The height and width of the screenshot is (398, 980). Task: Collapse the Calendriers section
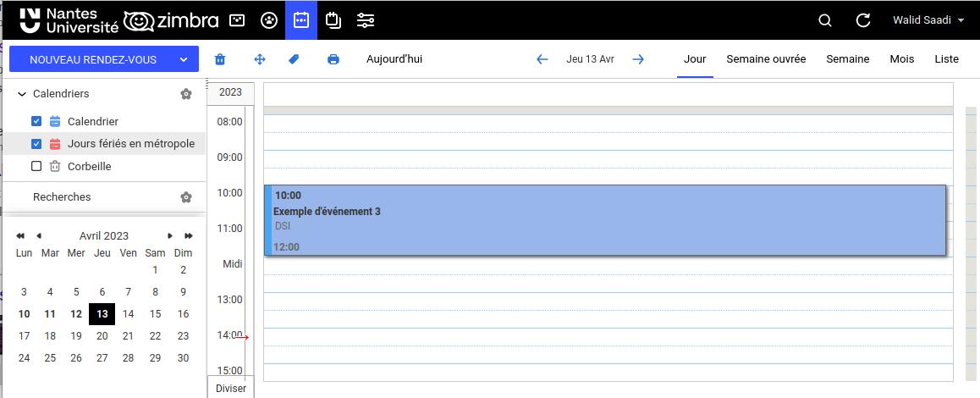click(22, 94)
